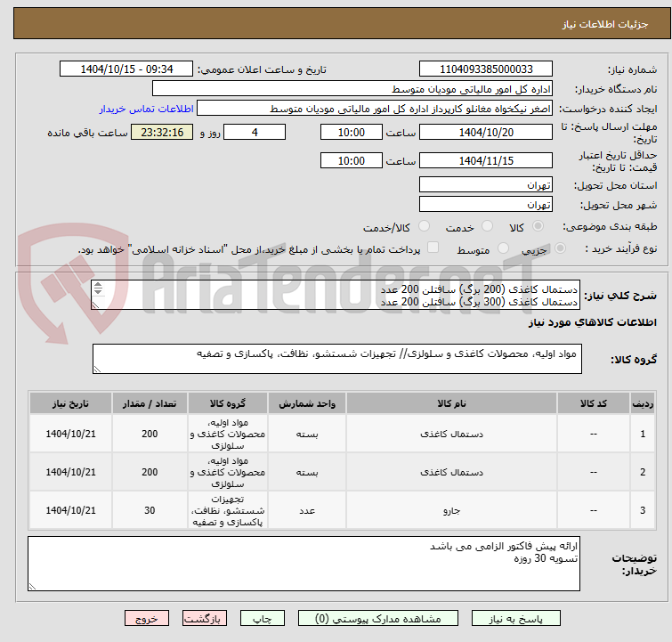This screenshot has height=642, width=672.
Task: Click the scroll stepper in شرح کلی نیاز box
Action: click(x=98, y=288)
